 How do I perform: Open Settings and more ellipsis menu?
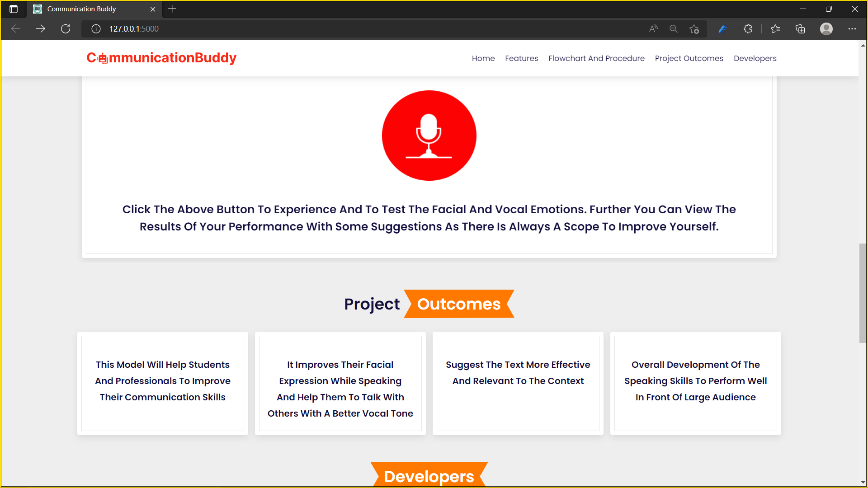pos(852,29)
